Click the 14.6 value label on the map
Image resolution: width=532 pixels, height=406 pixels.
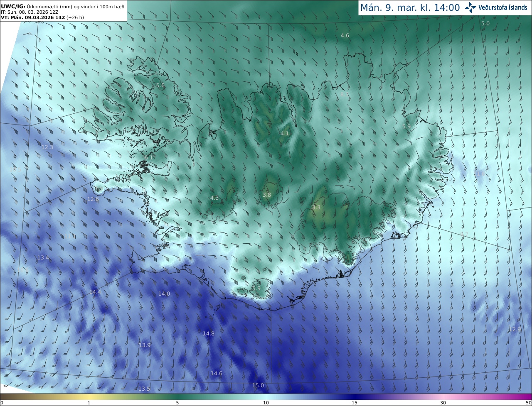coord(217,374)
